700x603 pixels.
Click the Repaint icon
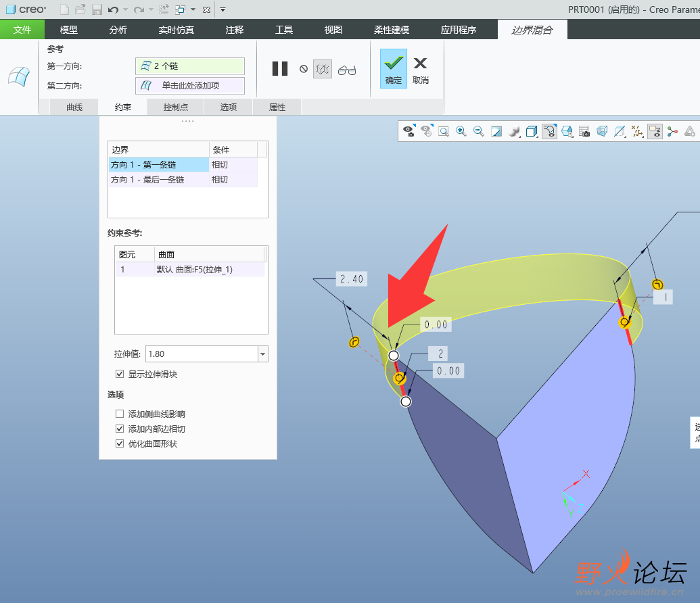[496, 130]
